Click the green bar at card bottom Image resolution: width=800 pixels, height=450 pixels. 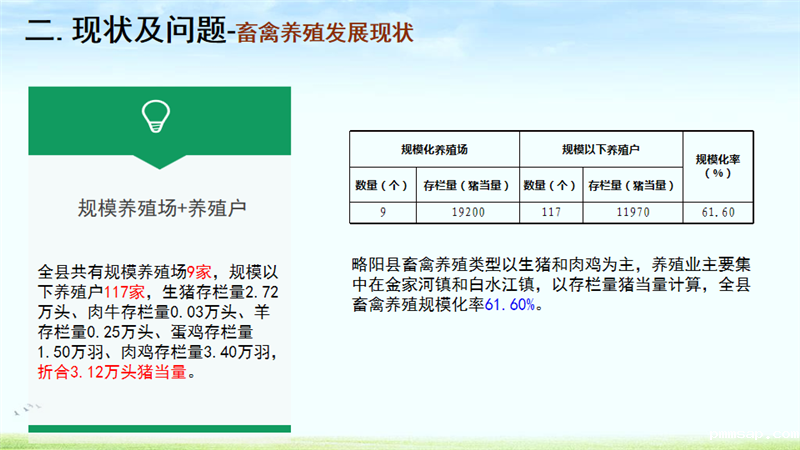(160, 428)
